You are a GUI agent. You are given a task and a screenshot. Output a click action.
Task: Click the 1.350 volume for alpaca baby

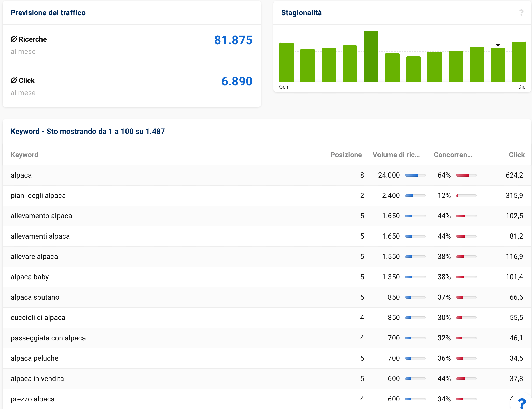pos(391,277)
